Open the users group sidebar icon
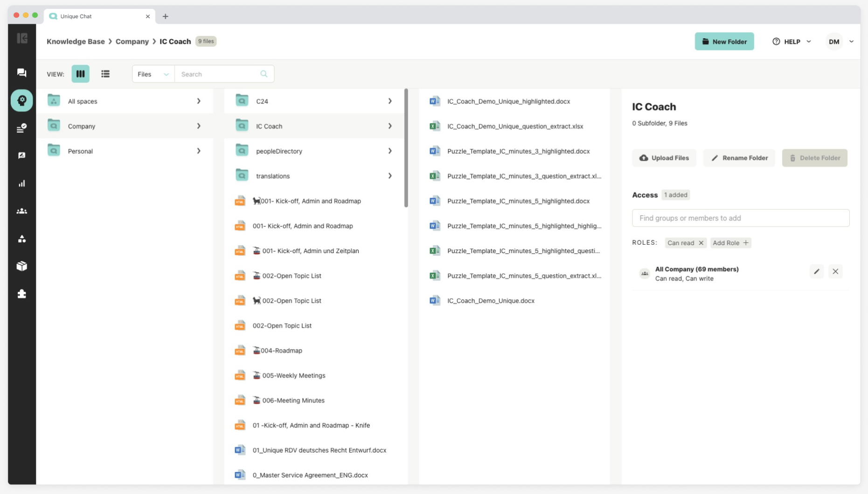 tap(21, 211)
